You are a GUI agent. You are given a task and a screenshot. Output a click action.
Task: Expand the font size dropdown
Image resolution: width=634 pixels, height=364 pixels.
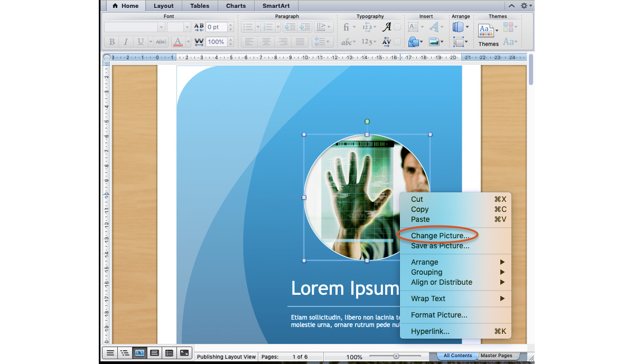(187, 27)
